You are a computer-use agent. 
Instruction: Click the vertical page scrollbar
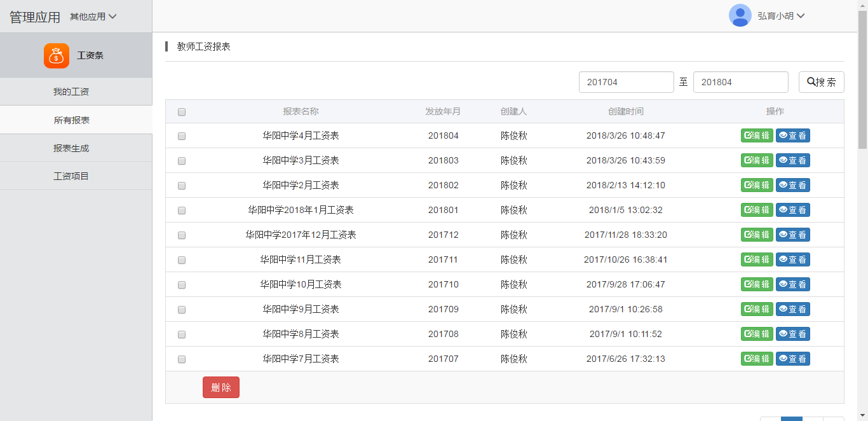point(862,76)
